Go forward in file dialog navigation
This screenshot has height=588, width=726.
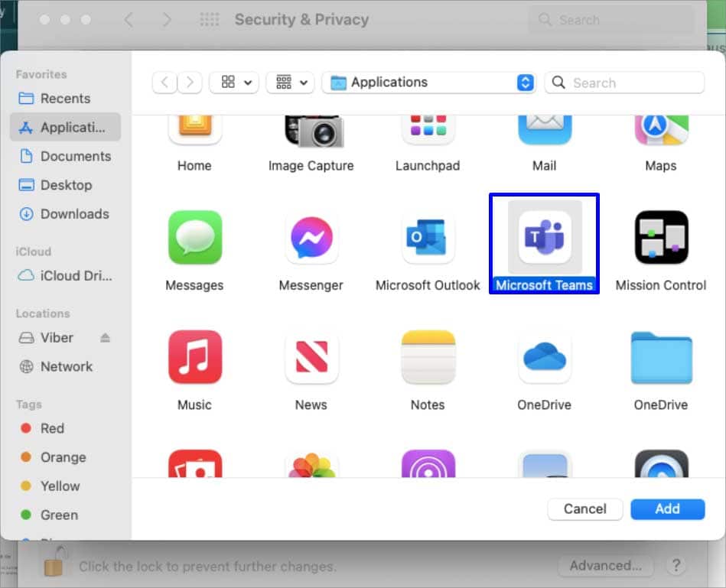(x=190, y=83)
